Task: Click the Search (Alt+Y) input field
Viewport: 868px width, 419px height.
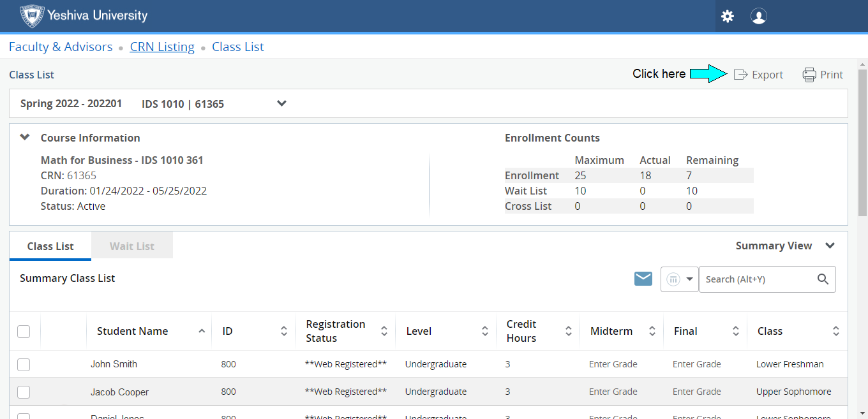Action: (756, 279)
